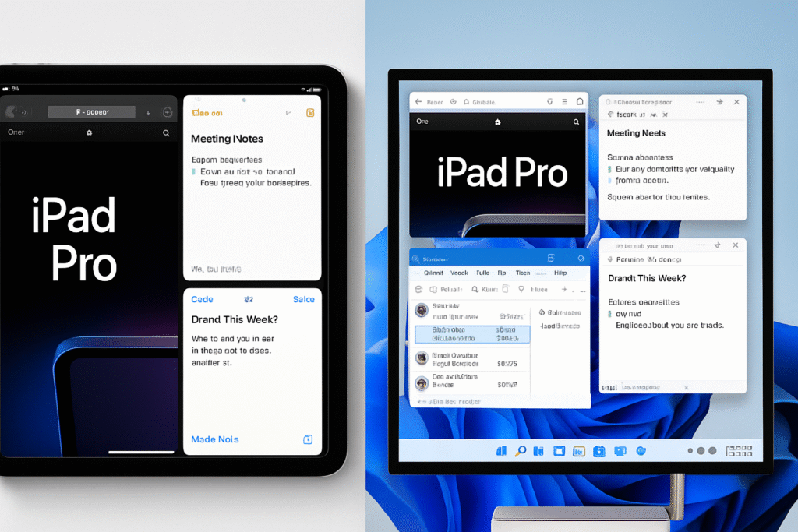Screen dimensions: 798x532
Task: Click the document icon in mail title bar
Action: [x=551, y=259]
